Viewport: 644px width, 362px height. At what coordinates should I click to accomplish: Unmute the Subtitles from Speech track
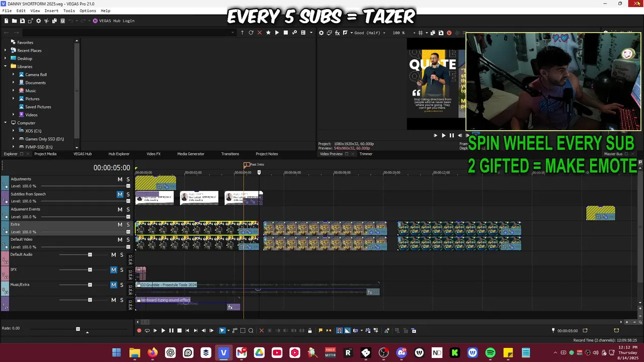click(x=120, y=195)
